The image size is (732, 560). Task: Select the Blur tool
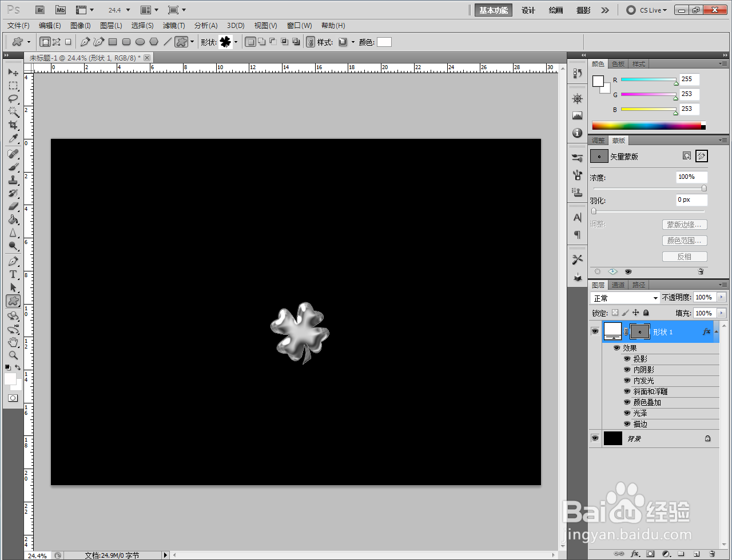tap(13, 233)
